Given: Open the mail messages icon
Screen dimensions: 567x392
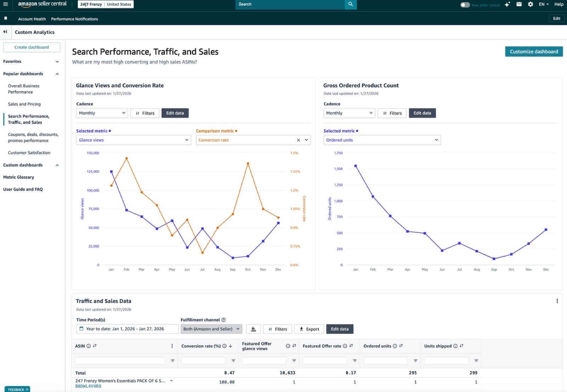Looking at the screenshot, I should 519,4.
